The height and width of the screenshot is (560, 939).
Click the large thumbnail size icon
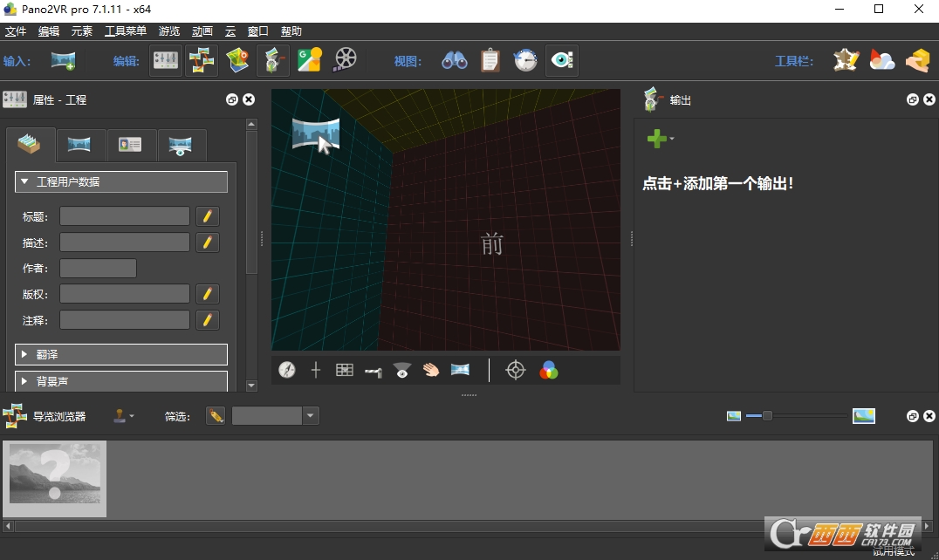tap(864, 416)
